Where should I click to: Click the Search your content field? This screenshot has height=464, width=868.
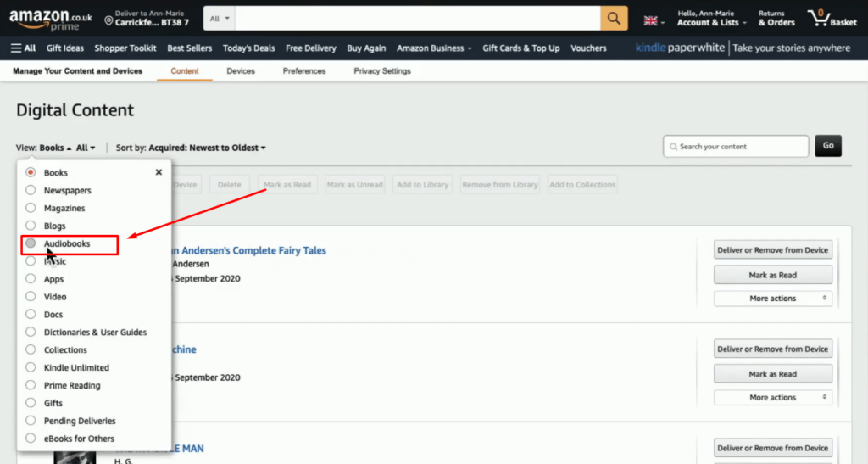click(736, 146)
